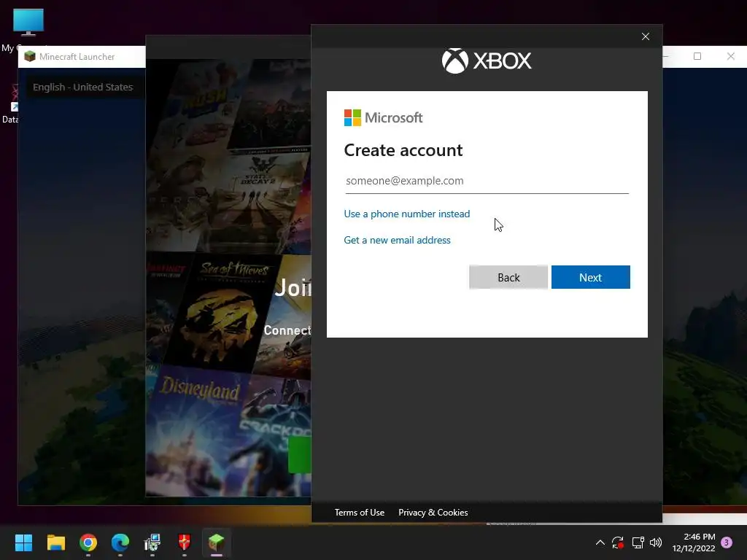The width and height of the screenshot is (747, 560).
Task: Click the Minecraft Launcher taskbar icon
Action: tap(217, 542)
